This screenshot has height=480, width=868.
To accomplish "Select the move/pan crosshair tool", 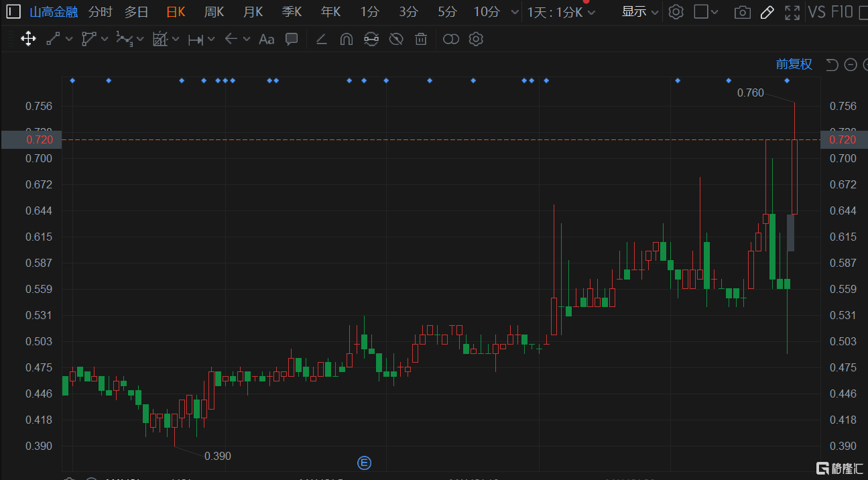I will (28, 39).
